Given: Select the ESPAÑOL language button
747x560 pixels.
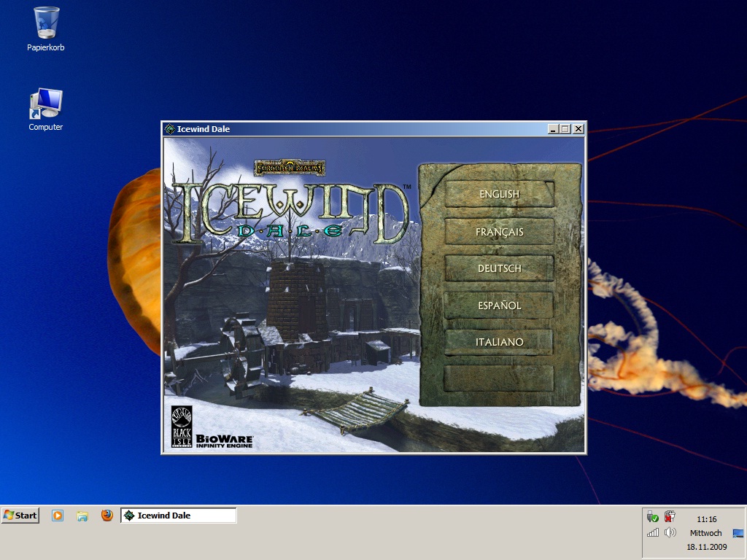Looking at the screenshot, I should (499, 306).
